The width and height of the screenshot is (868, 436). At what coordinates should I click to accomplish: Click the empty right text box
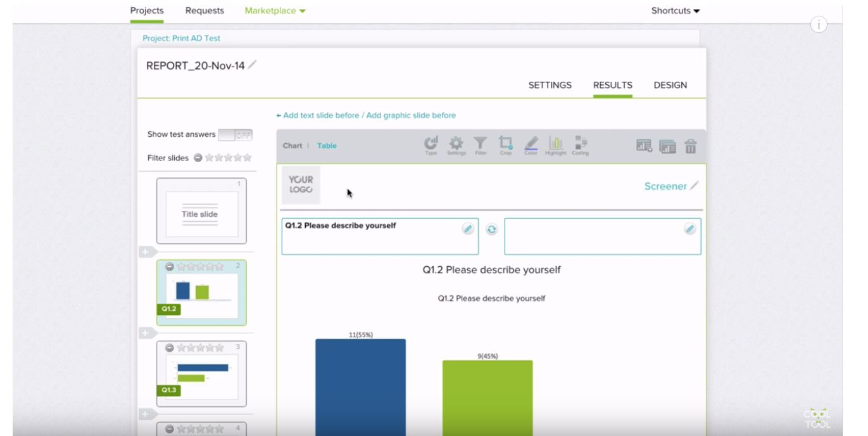pyautogui.click(x=603, y=236)
